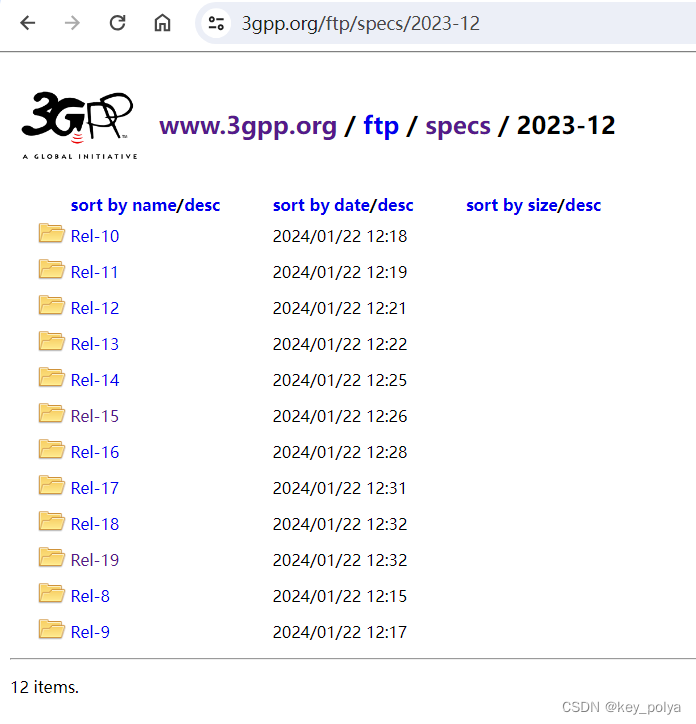Screen dimensions: 696x724
Task: Click the folder icon for Rel-15
Action: [x=51, y=413]
